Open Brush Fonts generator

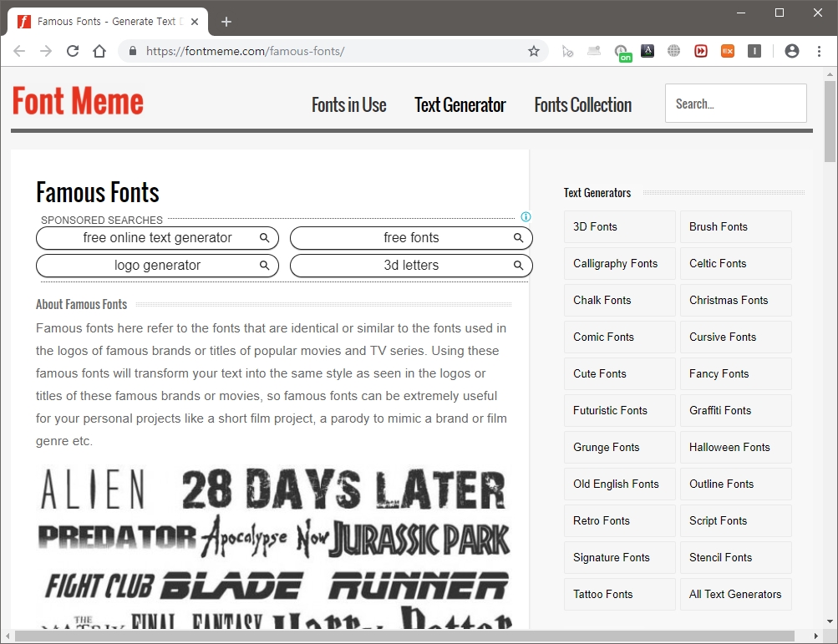click(x=736, y=226)
